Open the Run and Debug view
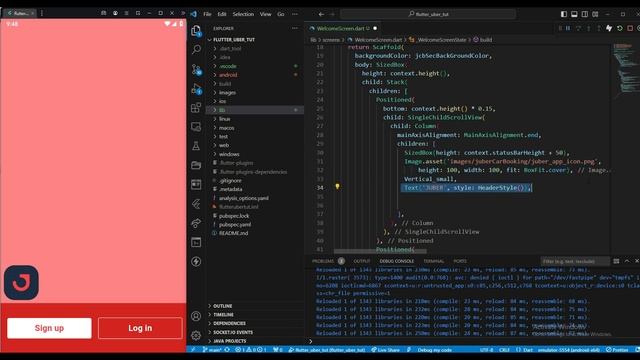Image resolution: width=640 pixels, height=360 pixels. (196, 89)
